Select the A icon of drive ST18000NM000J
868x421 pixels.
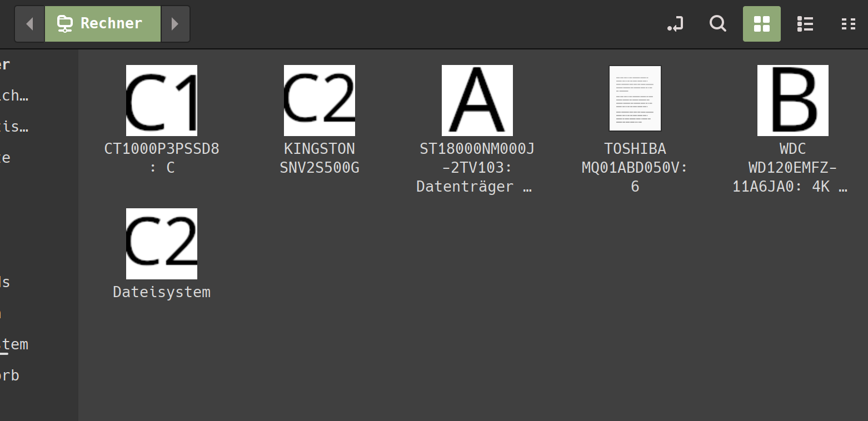(x=477, y=101)
